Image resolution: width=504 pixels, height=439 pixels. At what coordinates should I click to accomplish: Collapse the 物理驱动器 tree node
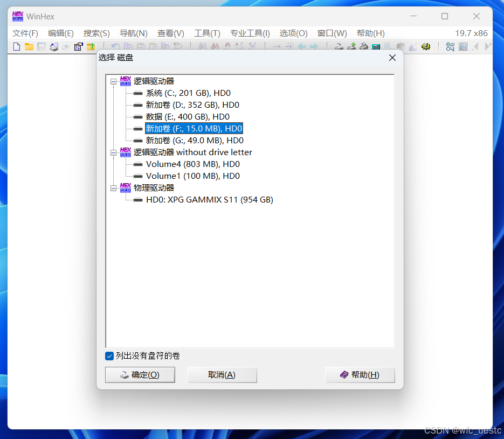pyautogui.click(x=113, y=188)
